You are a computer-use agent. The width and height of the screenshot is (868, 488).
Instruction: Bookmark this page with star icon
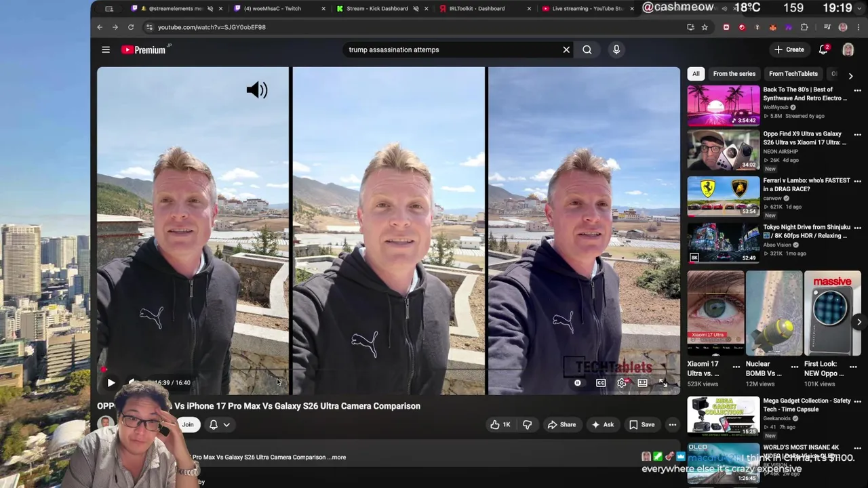tap(705, 27)
